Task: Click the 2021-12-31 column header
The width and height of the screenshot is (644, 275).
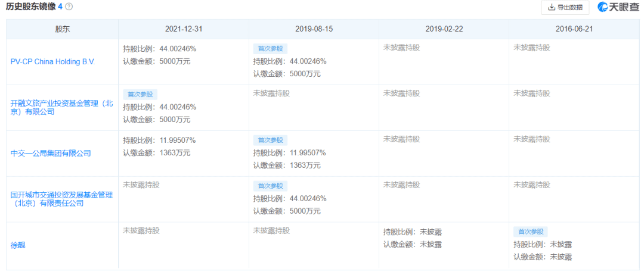Action: (x=184, y=30)
